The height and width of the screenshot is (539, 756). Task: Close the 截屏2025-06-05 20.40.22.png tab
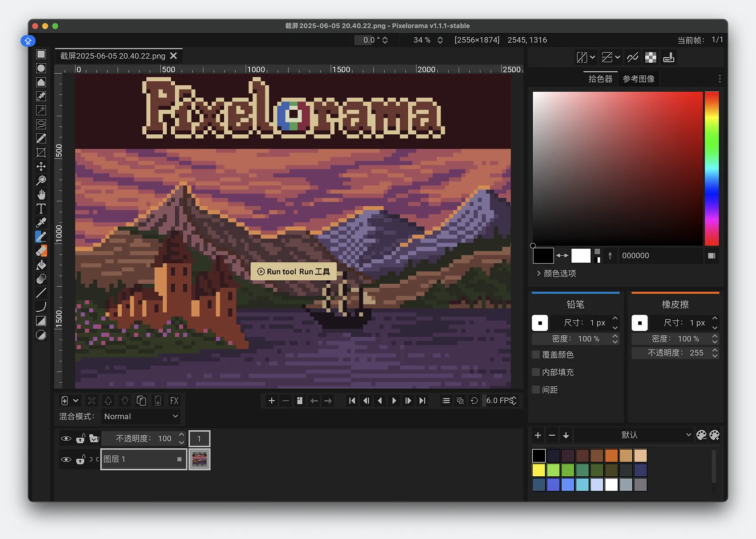pos(173,56)
